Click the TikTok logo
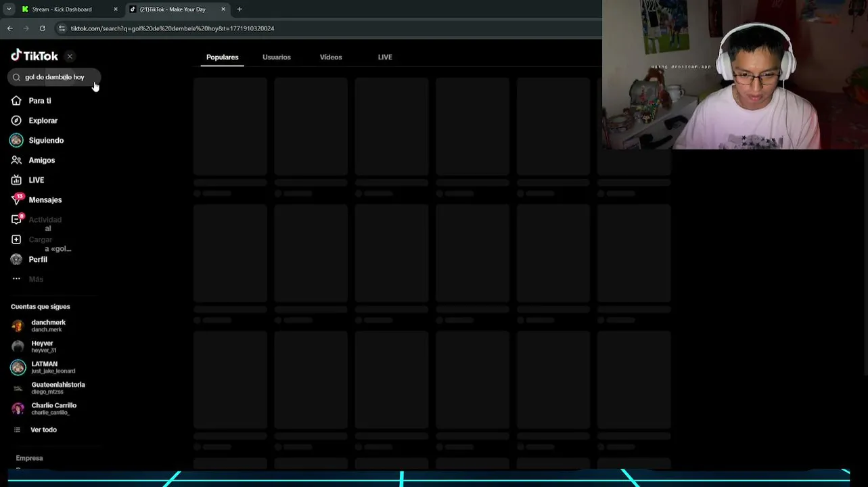The image size is (868, 487). [35, 56]
